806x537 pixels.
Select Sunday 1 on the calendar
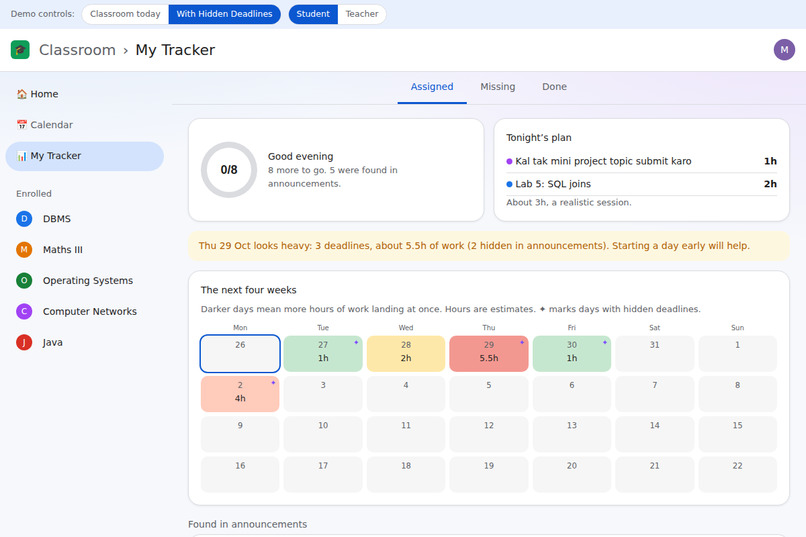click(x=738, y=354)
